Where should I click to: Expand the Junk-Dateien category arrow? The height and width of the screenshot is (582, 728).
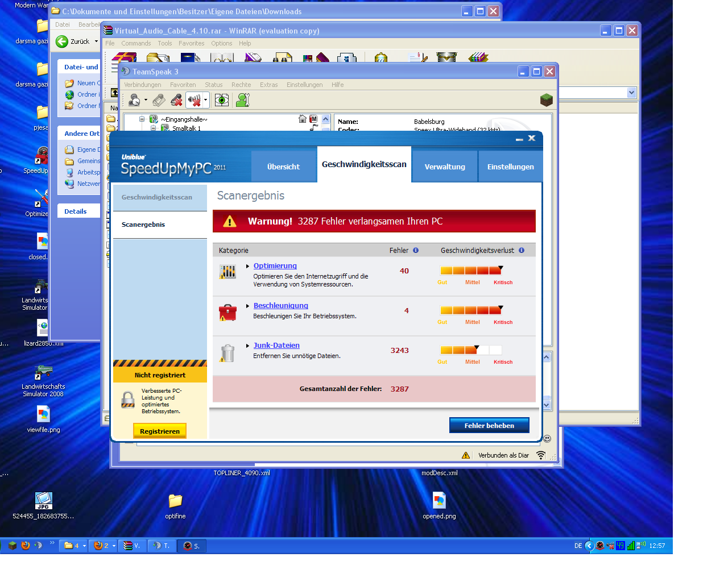coord(248,346)
